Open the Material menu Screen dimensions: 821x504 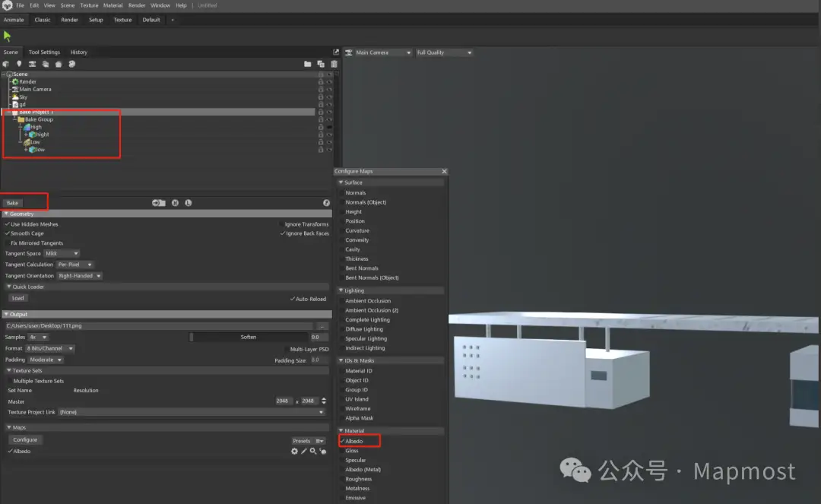point(113,5)
